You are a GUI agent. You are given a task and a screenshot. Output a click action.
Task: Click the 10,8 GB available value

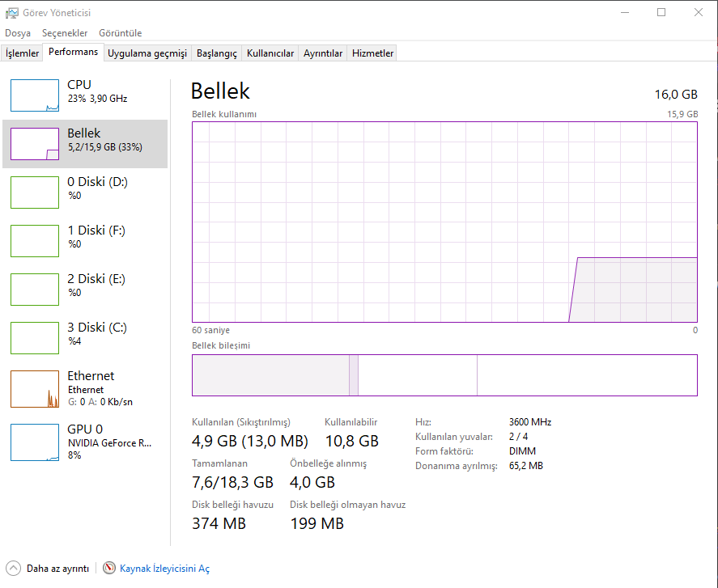click(351, 441)
